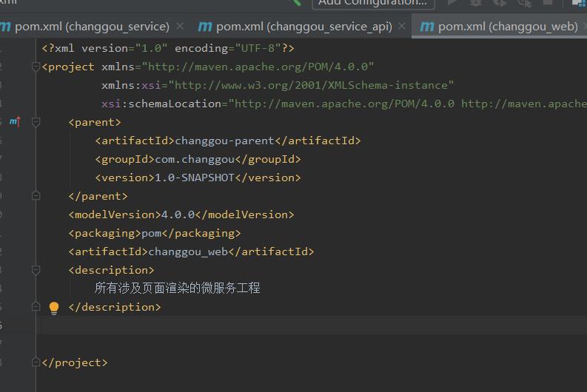587x392 pixels.
Task: Click the XMLSchema-instance URL string
Action: (x=311, y=85)
